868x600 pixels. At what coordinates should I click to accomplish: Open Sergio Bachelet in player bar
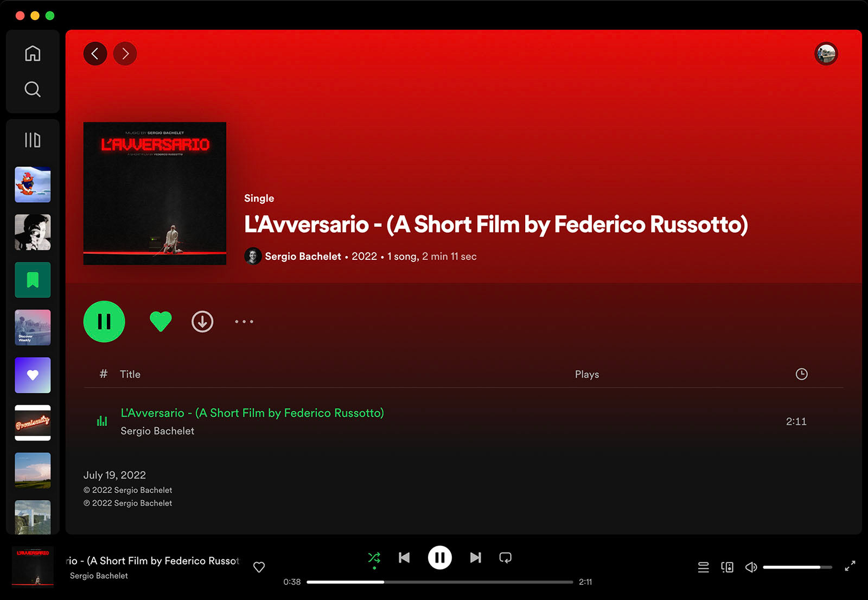(99, 576)
